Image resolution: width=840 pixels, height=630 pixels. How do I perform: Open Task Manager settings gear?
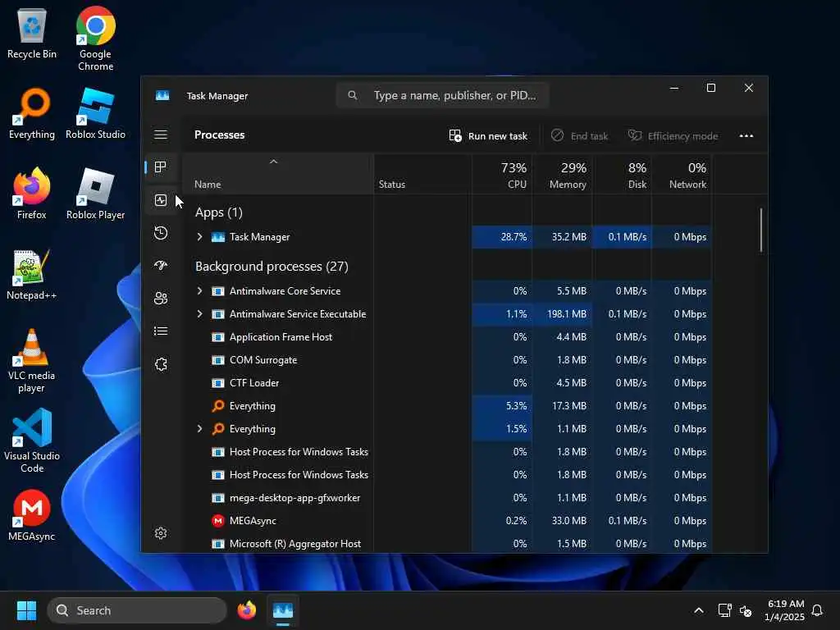pyautogui.click(x=161, y=533)
